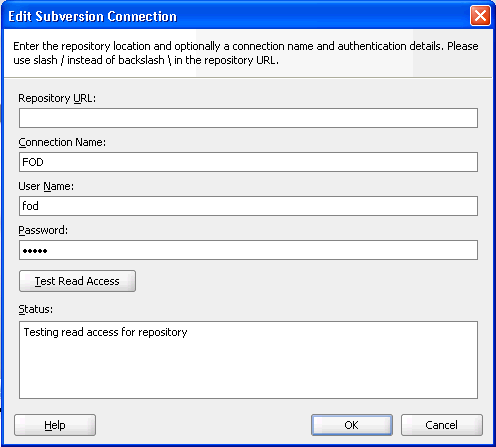Click the 'Edit Subversion Connection' title bar text

click(92, 16)
